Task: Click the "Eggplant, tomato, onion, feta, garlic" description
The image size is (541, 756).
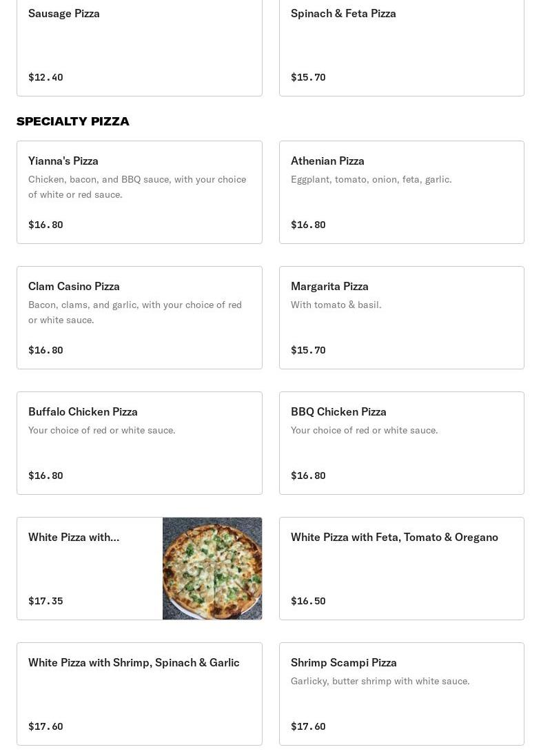Action: pyautogui.click(x=371, y=179)
